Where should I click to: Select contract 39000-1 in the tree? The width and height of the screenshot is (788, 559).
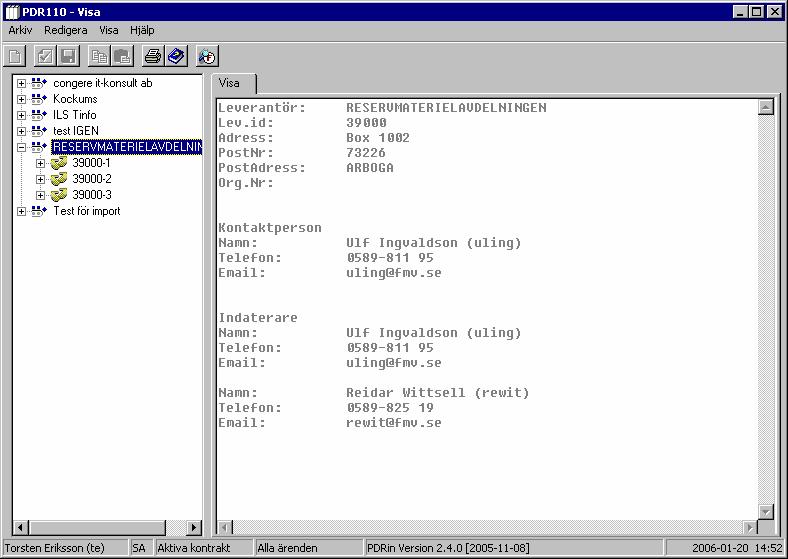click(x=91, y=163)
